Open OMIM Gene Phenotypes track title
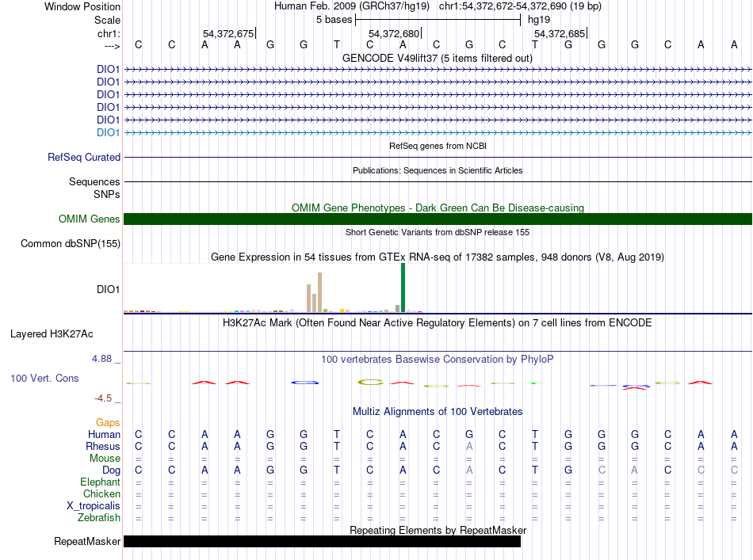This screenshot has width=753, height=560. coord(438,208)
